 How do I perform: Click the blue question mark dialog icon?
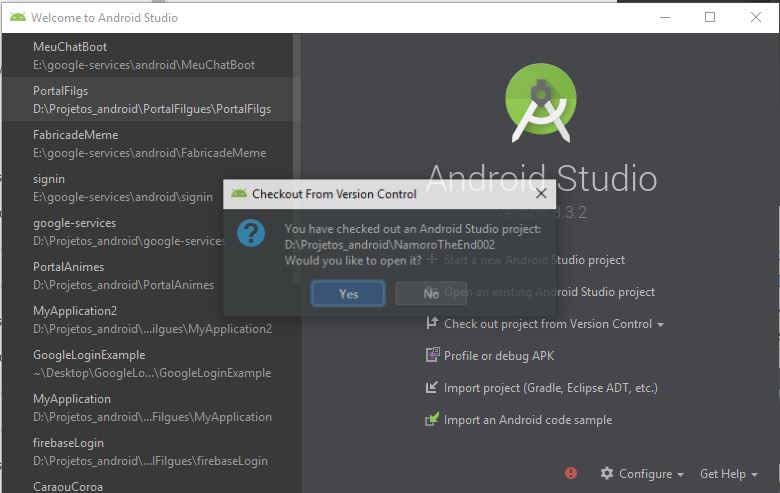click(251, 233)
